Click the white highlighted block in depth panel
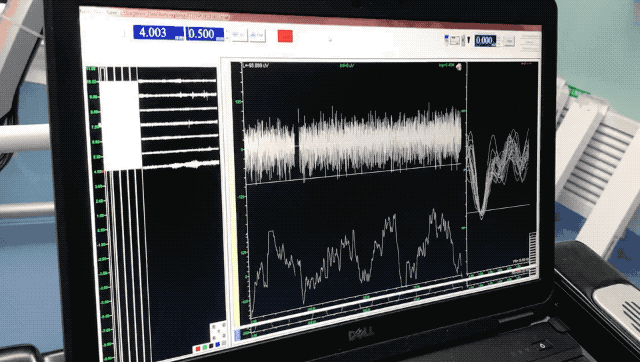Image resolution: width=640 pixels, height=362 pixels. pyautogui.click(x=120, y=125)
